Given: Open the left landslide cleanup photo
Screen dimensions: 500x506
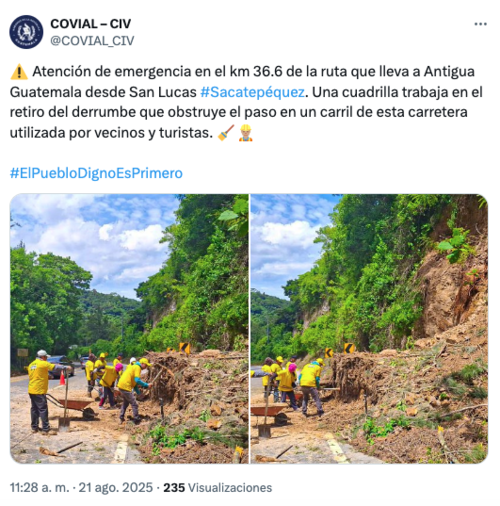Looking at the screenshot, I should click(x=129, y=329).
